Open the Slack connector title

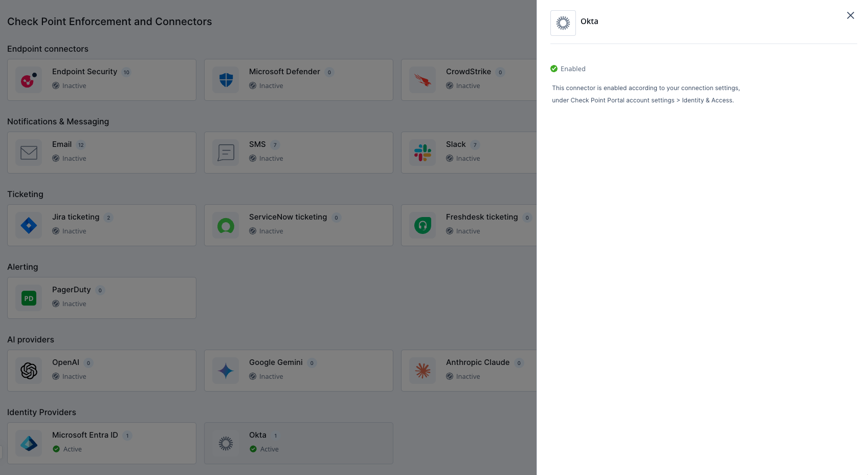pyautogui.click(x=456, y=144)
